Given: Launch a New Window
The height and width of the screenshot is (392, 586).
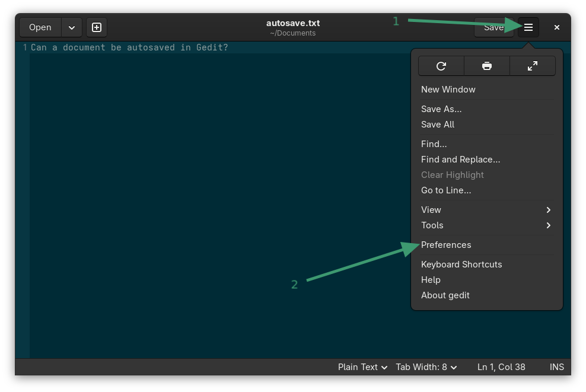Looking at the screenshot, I should coord(448,89).
